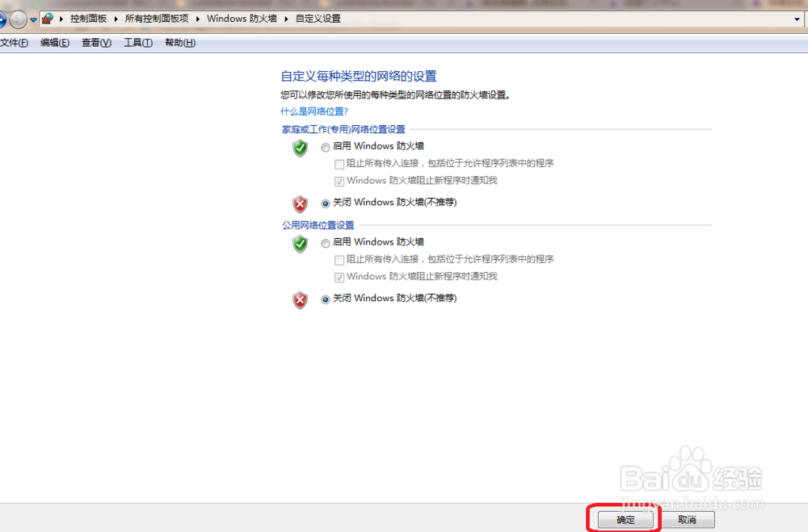Open the 工具(T) menu
Screen dimensions: 808x532
click(x=137, y=42)
